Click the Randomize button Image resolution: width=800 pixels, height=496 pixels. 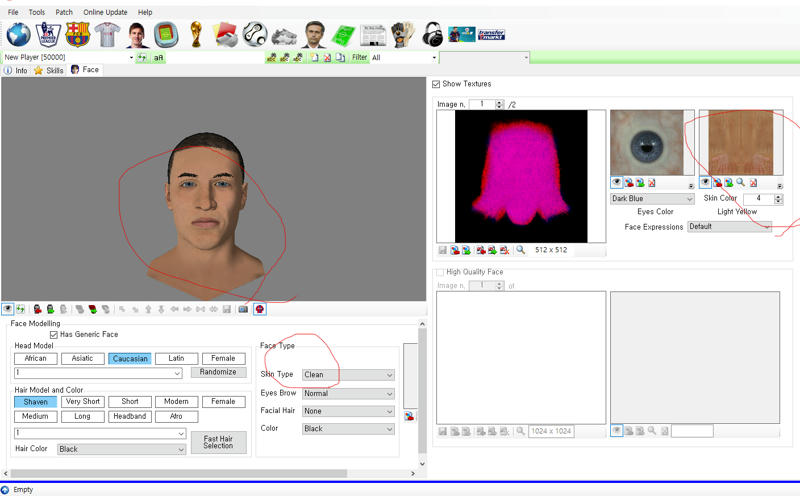pos(218,373)
